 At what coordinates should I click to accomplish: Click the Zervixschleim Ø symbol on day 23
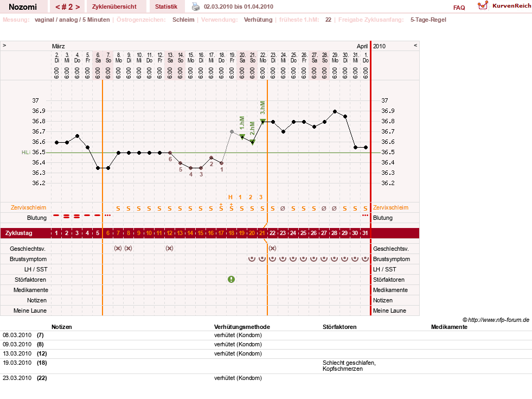coord(283,208)
